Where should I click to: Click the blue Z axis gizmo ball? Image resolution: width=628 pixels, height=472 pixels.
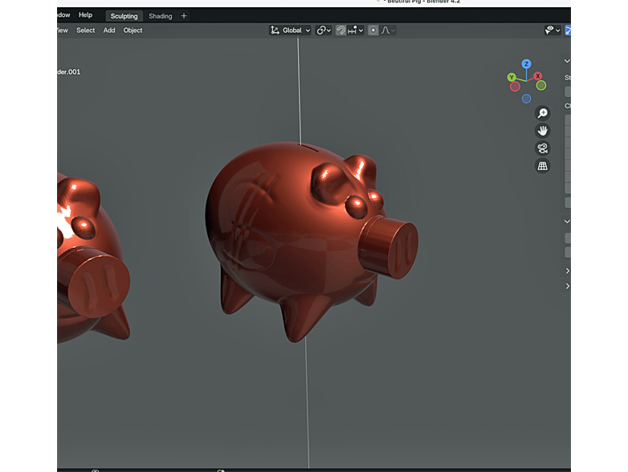tap(526, 64)
